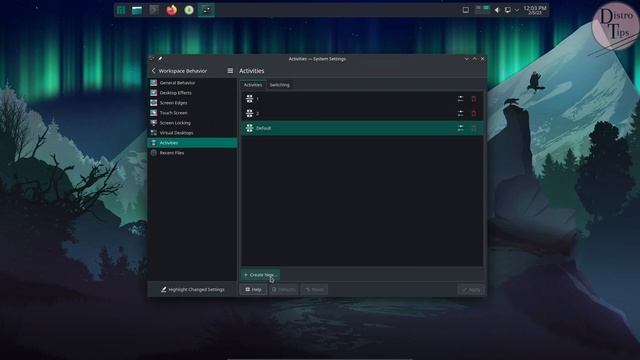Click the Reset button

point(314,289)
